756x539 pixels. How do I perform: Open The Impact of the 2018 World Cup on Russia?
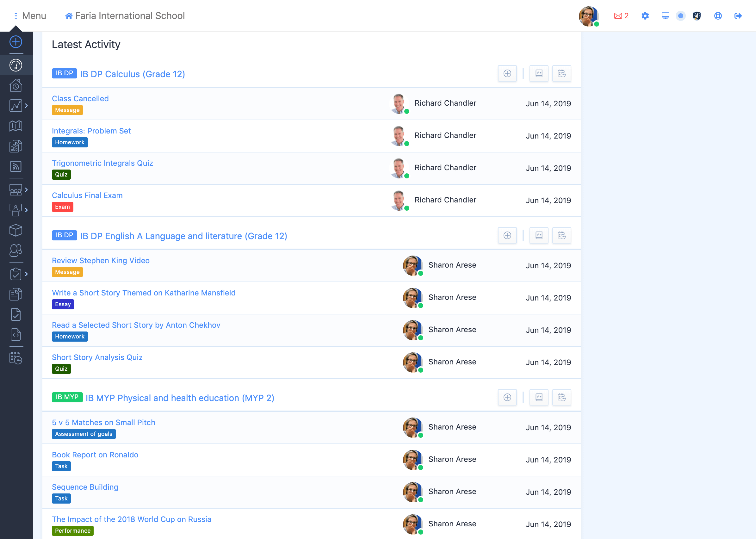pyautogui.click(x=131, y=519)
